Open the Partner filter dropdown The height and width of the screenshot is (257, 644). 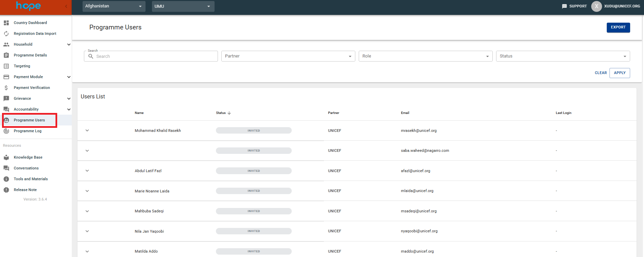tap(288, 56)
